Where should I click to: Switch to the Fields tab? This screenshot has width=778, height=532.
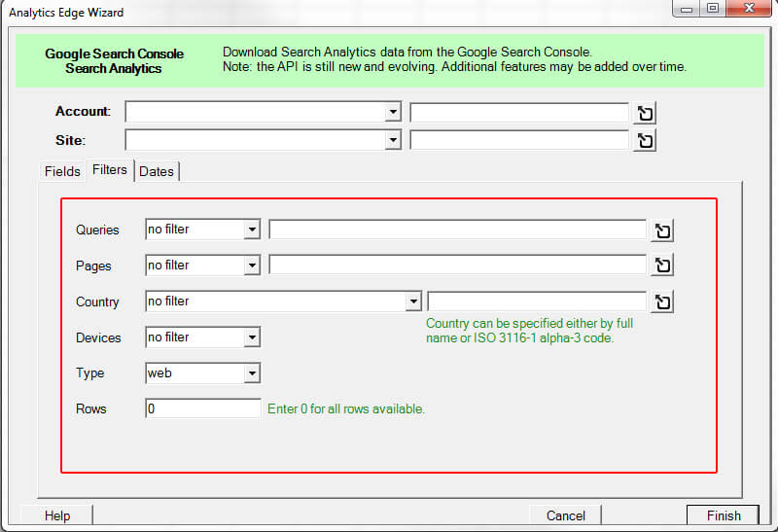62,171
